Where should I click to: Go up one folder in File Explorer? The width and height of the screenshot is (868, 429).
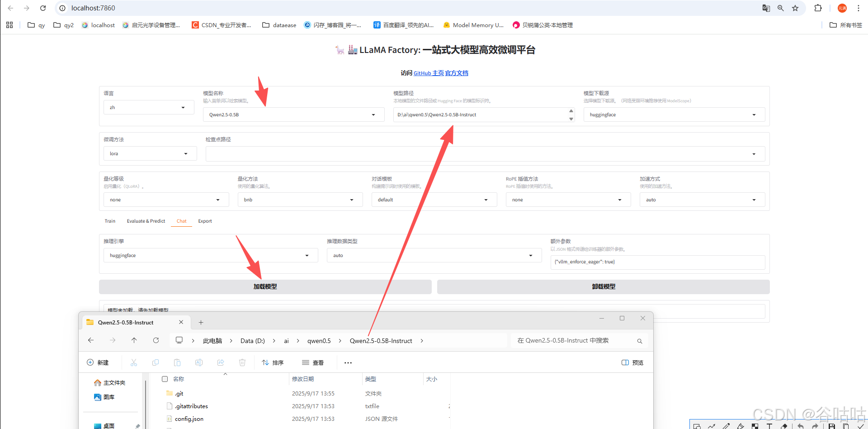134,340
